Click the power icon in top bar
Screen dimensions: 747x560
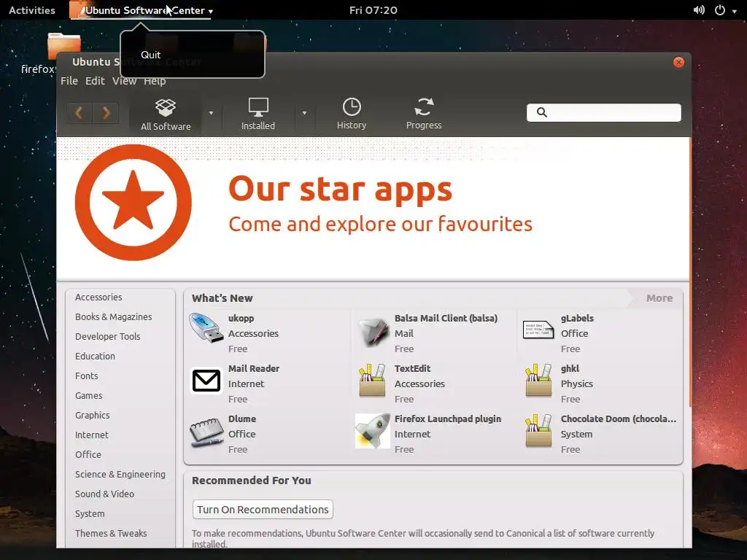[x=720, y=10]
